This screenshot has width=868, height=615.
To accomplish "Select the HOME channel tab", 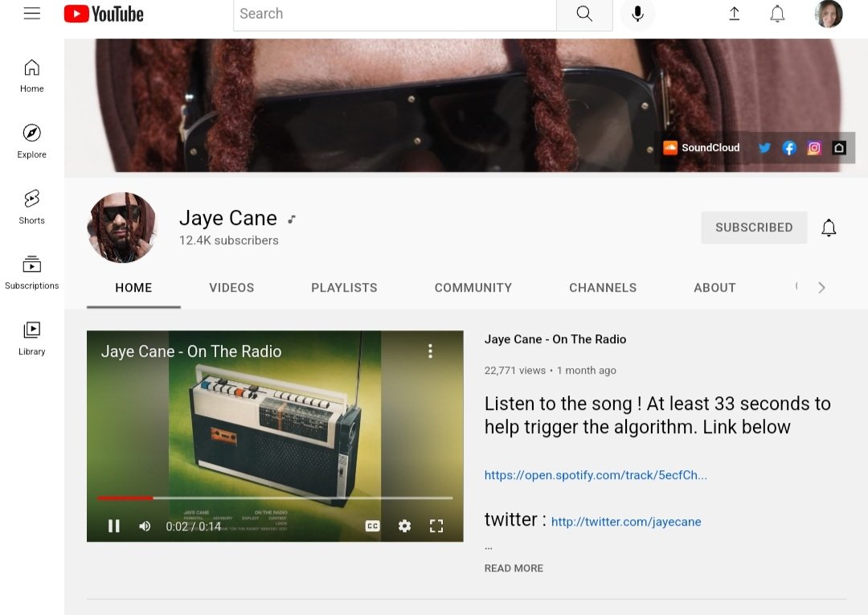I will [x=133, y=288].
